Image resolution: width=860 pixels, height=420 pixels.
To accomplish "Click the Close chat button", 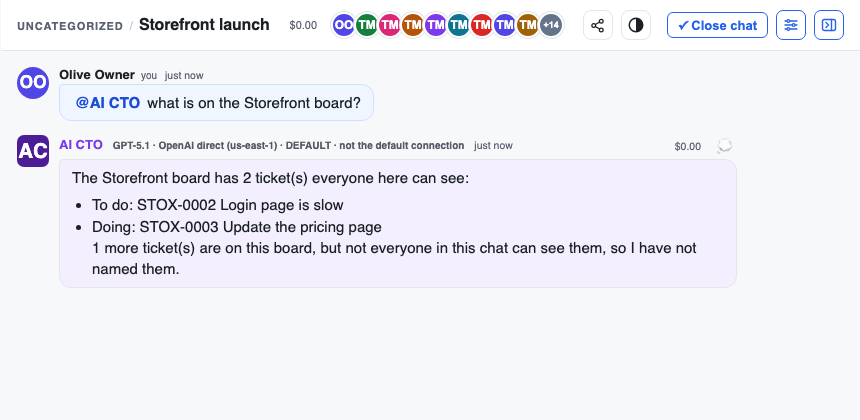I will click(x=717, y=25).
